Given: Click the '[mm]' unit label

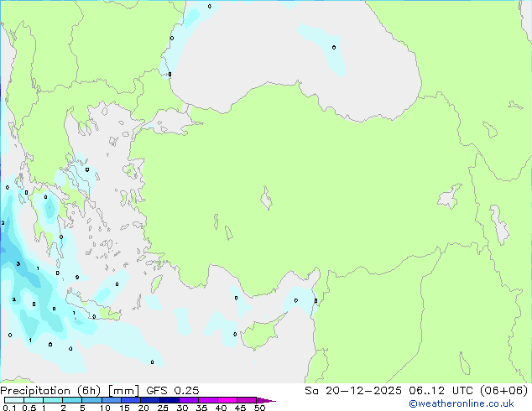Looking at the screenshot, I should click(x=123, y=391).
